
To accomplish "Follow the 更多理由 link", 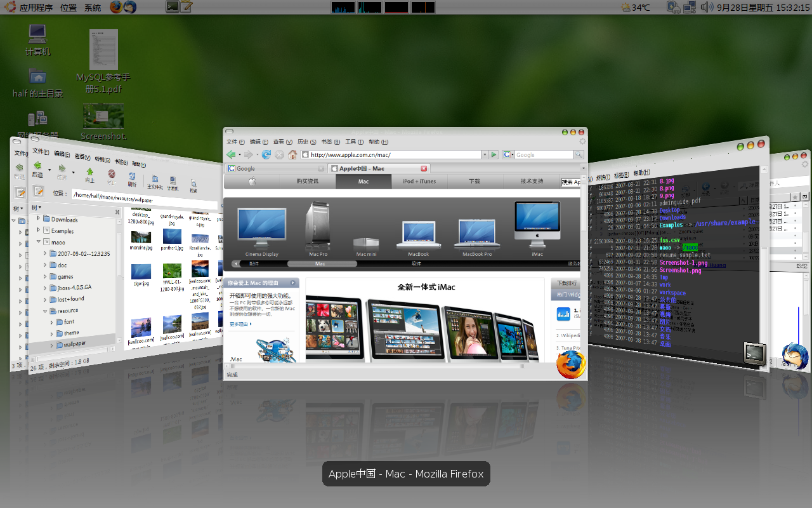I will 240,324.
